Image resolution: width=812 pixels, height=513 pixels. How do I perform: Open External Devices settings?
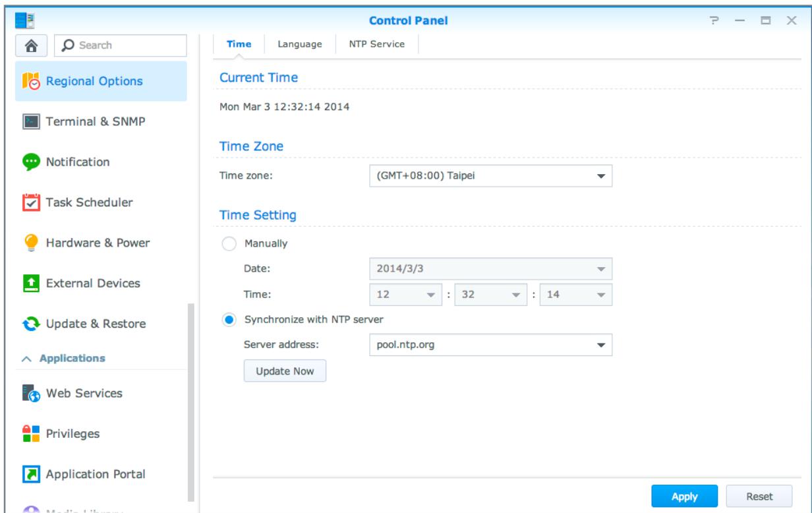point(101,284)
